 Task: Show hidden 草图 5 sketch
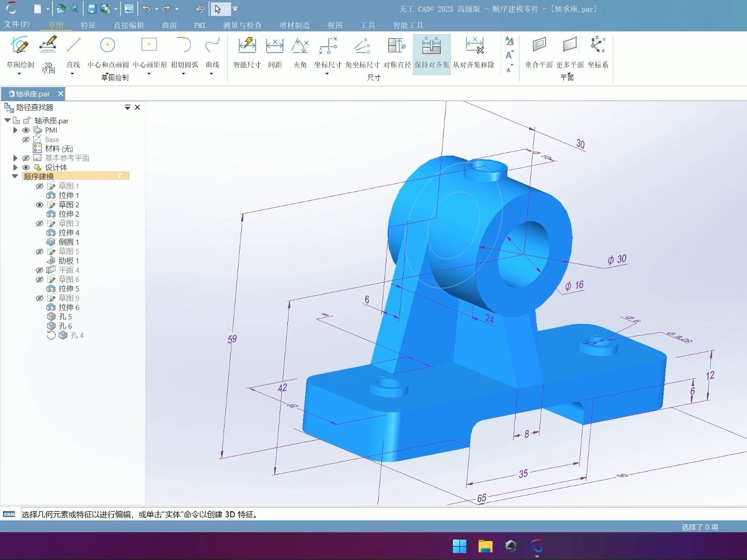pos(39,251)
